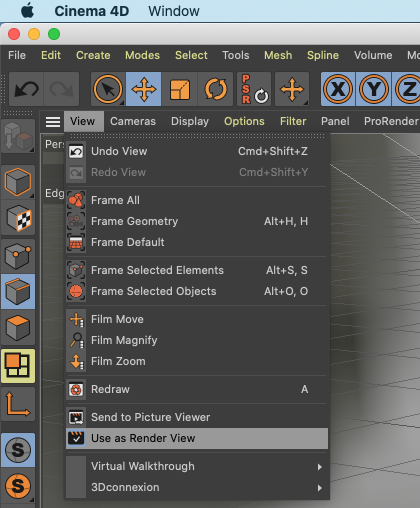Click the axis move icon beside PSR
This screenshot has height=508, width=420.
[292, 89]
